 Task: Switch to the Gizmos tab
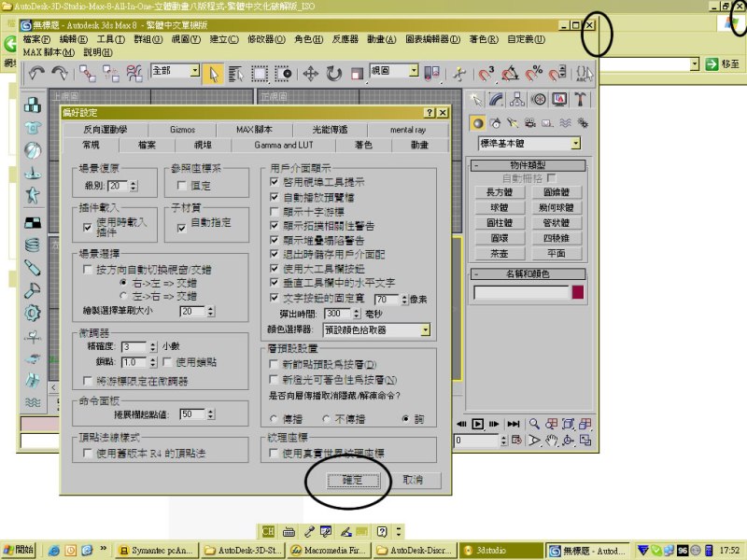pos(182,130)
